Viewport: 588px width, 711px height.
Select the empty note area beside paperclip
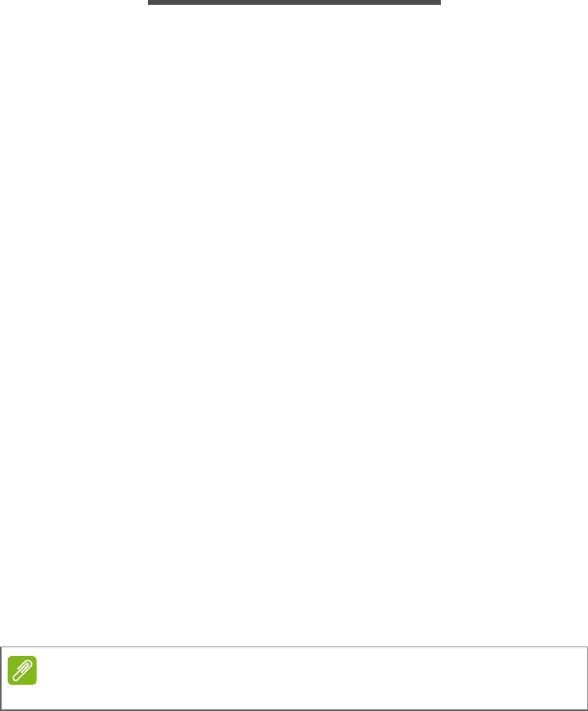tap(312, 678)
